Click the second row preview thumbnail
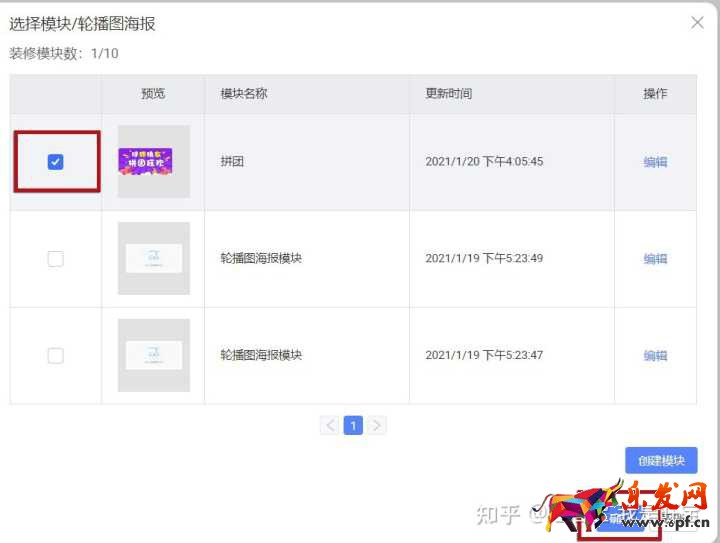Screen dimensions: 720x543 153,258
